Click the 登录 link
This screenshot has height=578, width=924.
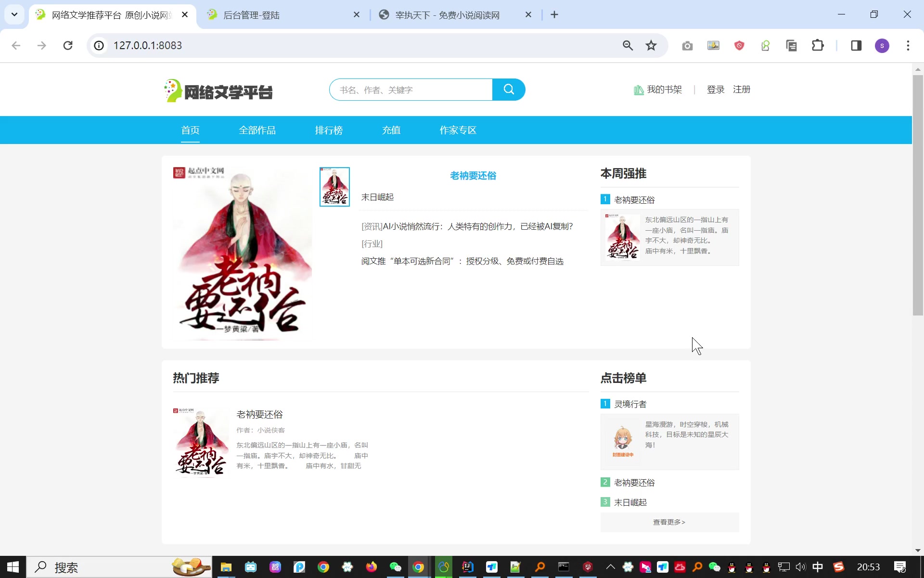(716, 90)
